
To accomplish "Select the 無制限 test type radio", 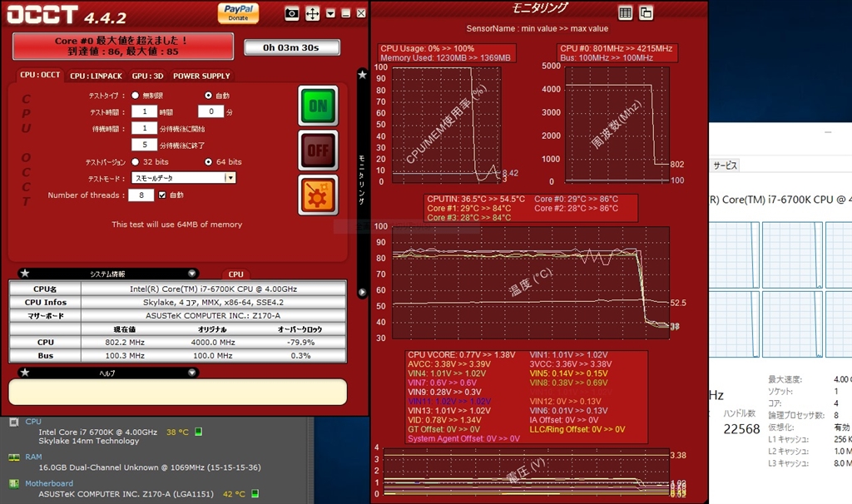I will pyautogui.click(x=136, y=96).
